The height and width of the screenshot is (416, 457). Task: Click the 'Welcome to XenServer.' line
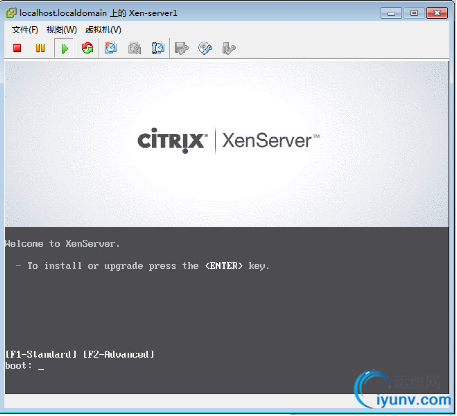tap(62, 244)
